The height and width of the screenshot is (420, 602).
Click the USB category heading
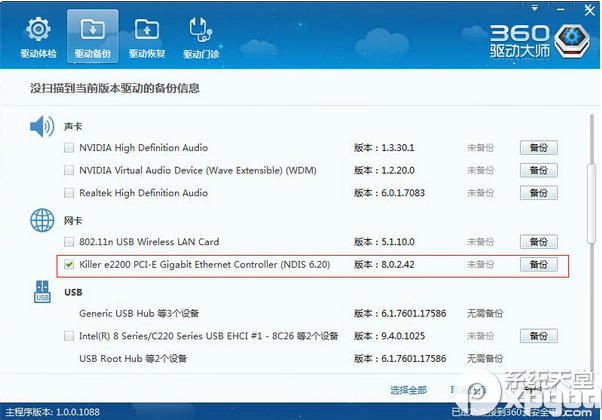(73, 292)
